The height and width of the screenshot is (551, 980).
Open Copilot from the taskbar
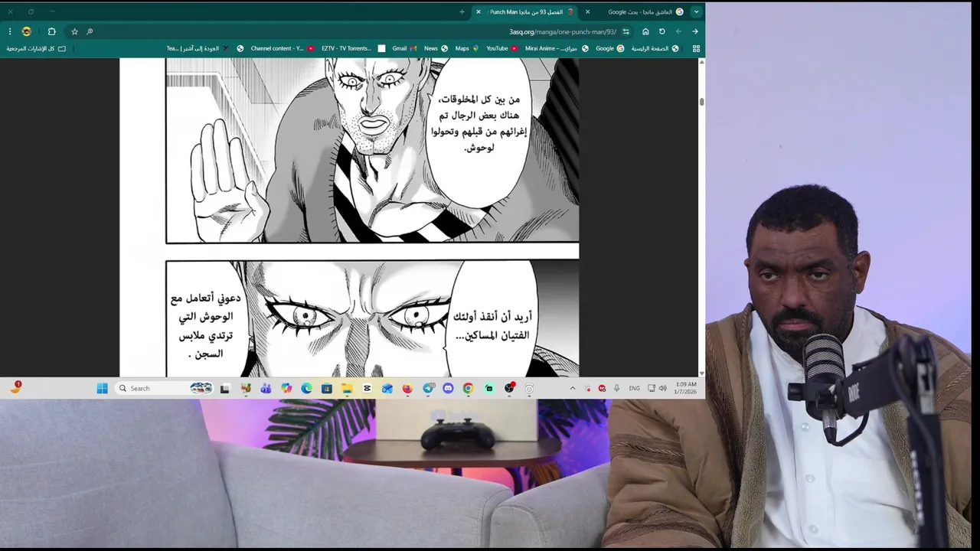click(x=286, y=388)
